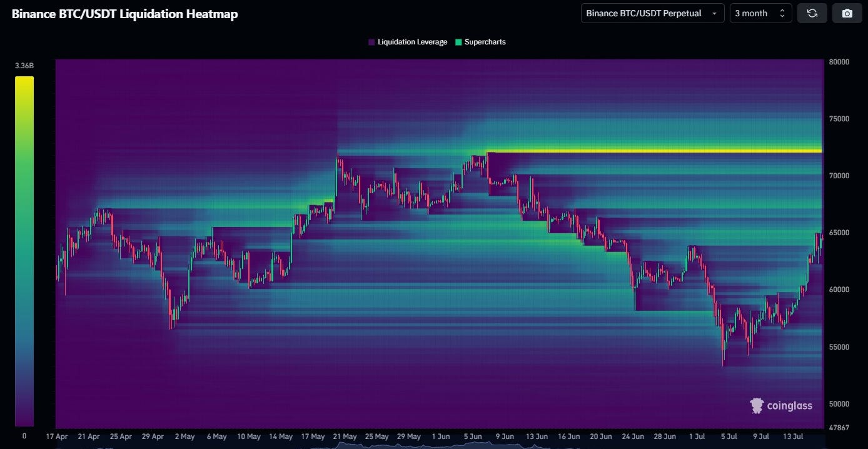Click the 5 Jul date axis label

729,436
